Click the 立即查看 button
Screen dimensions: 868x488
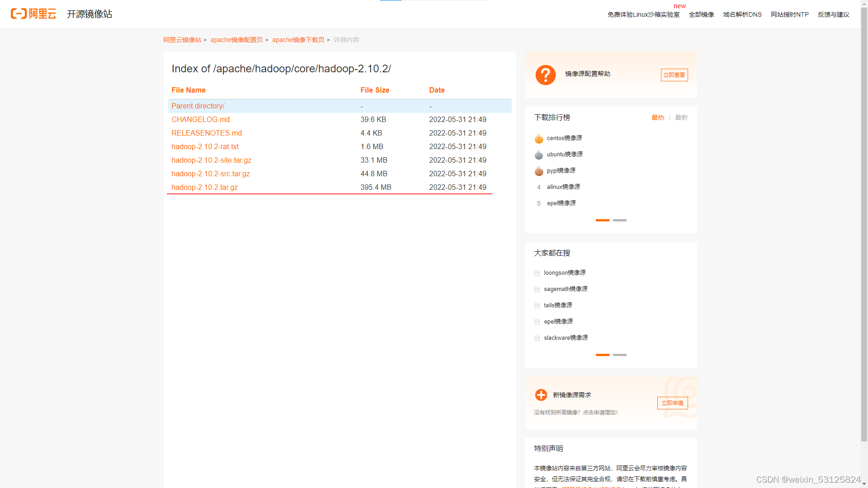[674, 75]
